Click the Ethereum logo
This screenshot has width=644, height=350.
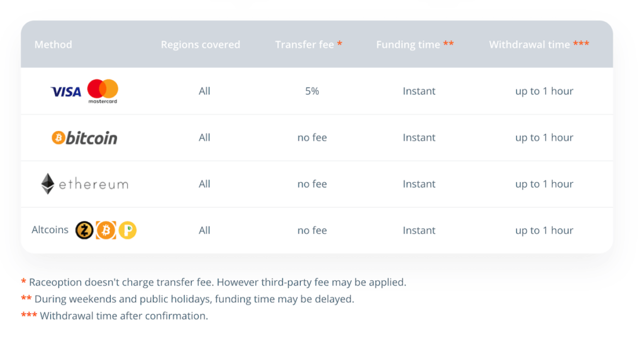pos(85,183)
